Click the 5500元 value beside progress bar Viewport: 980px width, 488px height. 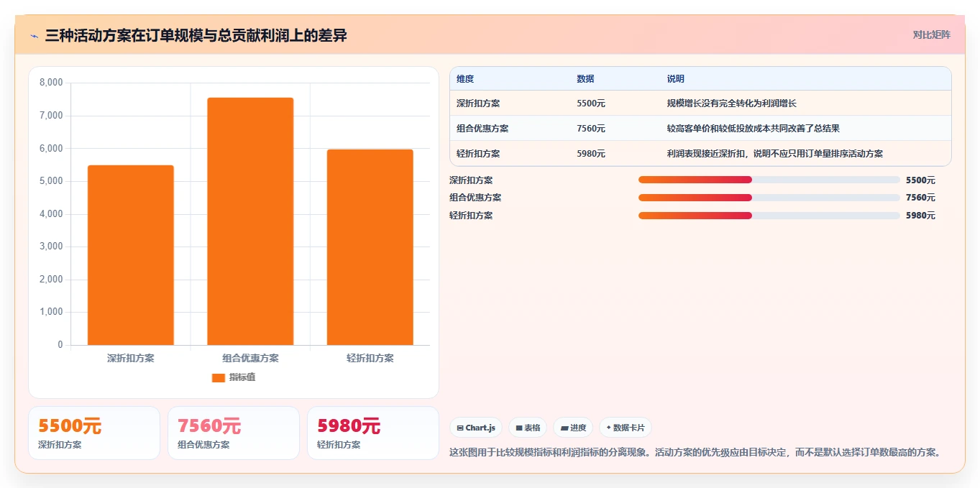pyautogui.click(x=920, y=180)
